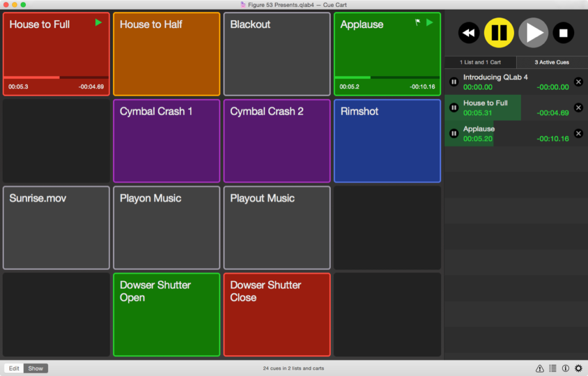
Task: Click the rewind transport button
Action: [469, 33]
